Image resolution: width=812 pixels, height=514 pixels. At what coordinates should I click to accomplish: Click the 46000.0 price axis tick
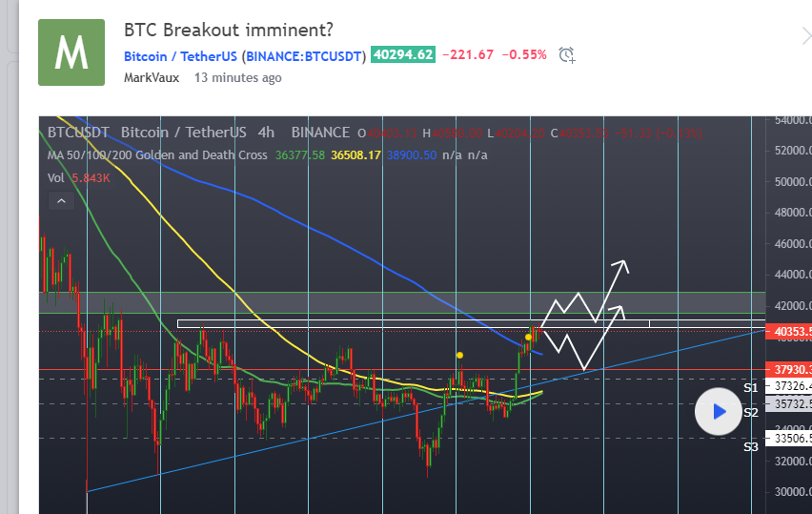[x=793, y=243]
